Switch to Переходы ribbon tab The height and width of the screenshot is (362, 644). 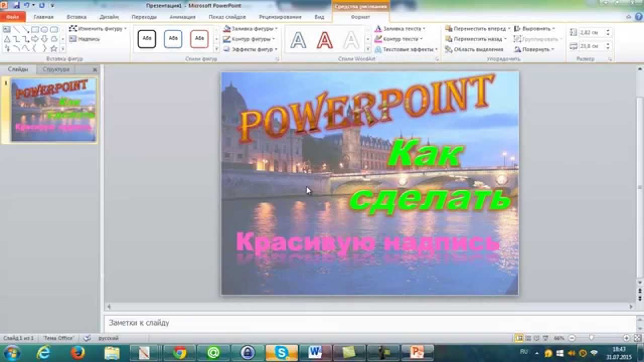pos(144,17)
